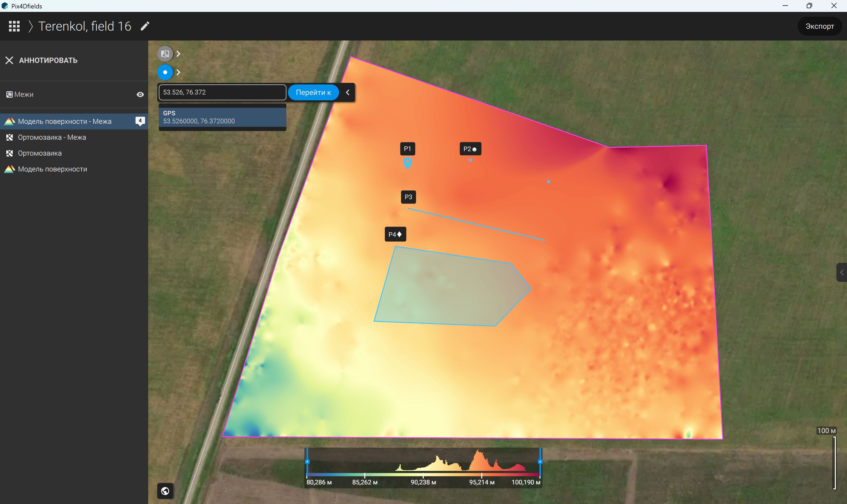Restore down the Pix4Dfields window

pos(809,6)
